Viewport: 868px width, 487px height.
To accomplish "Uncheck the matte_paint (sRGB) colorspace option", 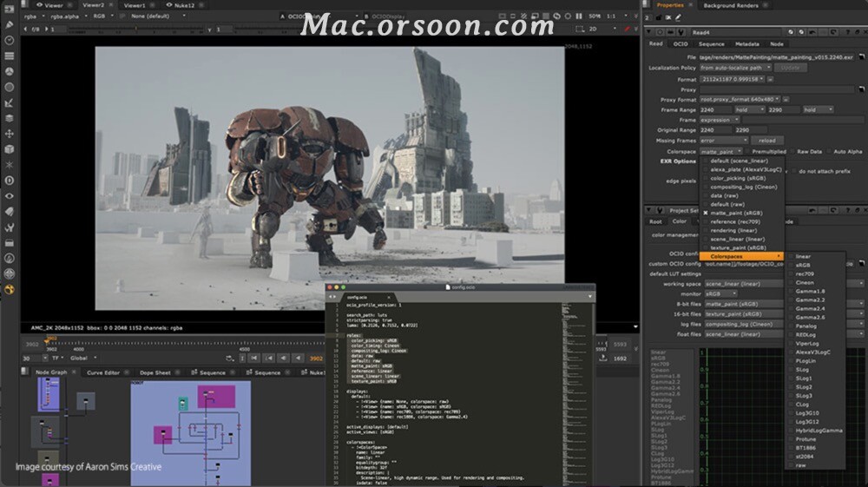I will click(x=706, y=213).
